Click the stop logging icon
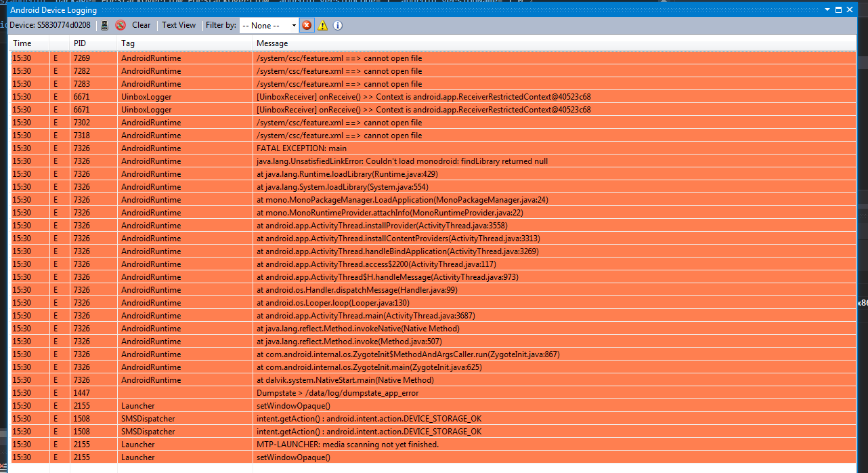The height and width of the screenshot is (473, 868). 121,25
